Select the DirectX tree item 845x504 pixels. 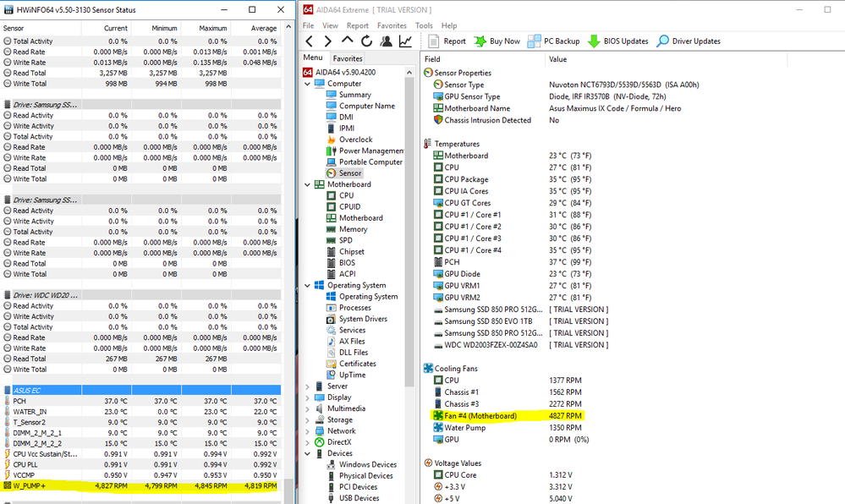click(x=339, y=442)
